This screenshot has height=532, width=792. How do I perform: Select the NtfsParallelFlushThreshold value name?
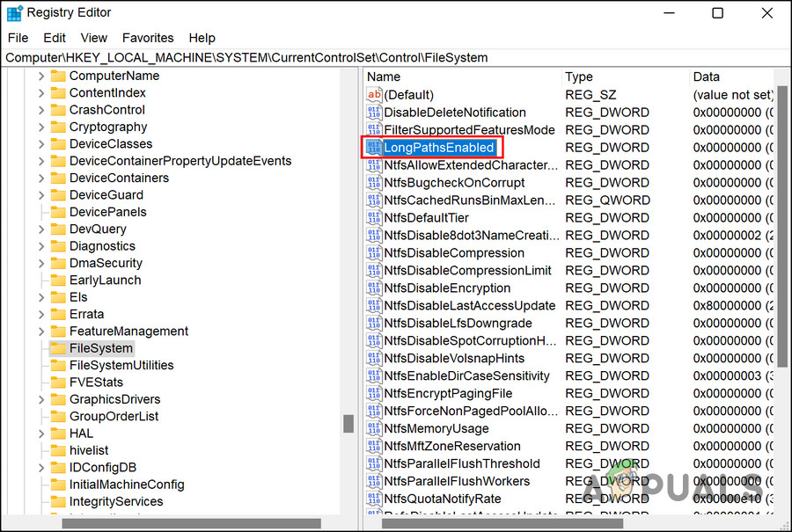pyautogui.click(x=462, y=464)
